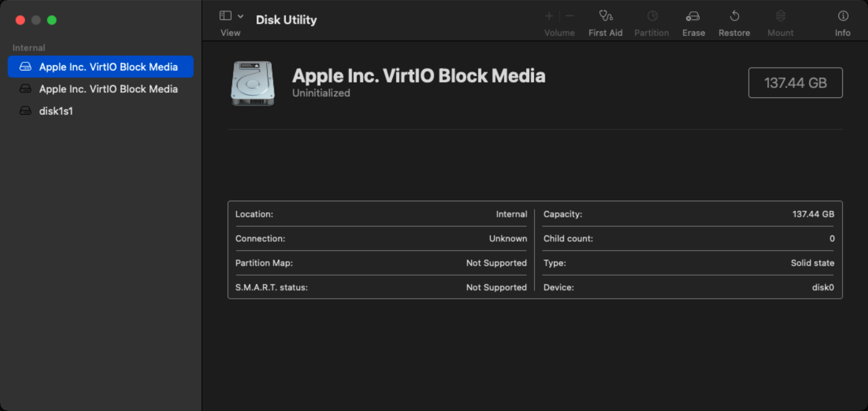868x411 pixels.
Task: Click the sidebar layout icon next to View
Action: click(225, 15)
